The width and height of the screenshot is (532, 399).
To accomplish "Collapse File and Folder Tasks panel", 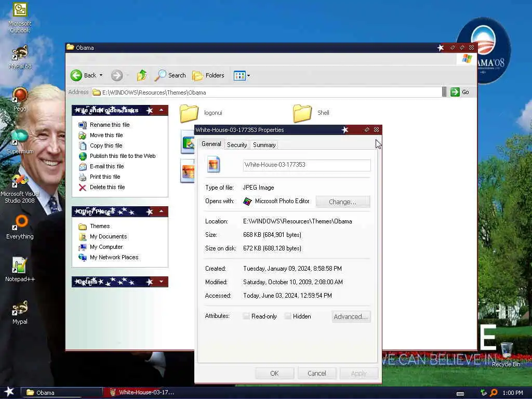I will [162, 110].
